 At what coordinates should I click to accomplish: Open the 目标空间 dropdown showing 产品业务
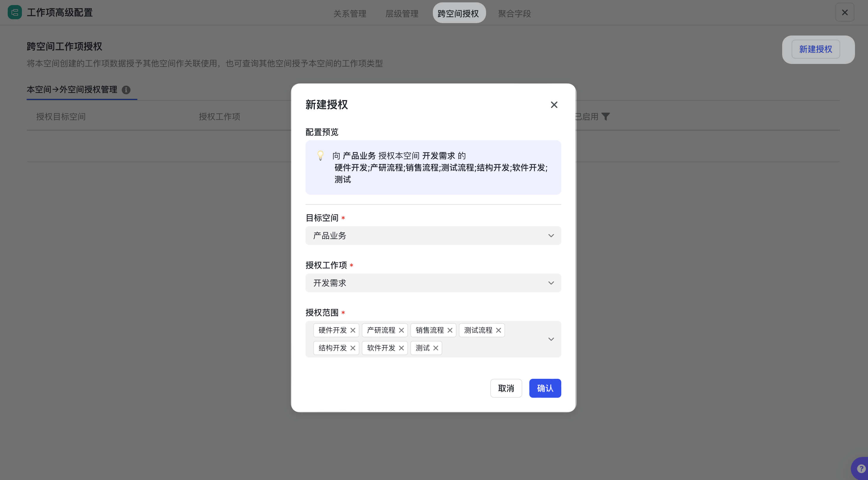click(433, 236)
